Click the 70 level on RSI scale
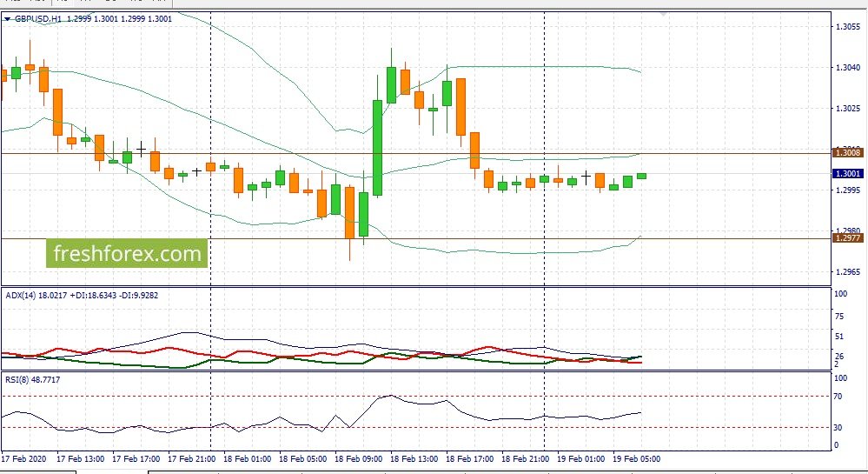The image size is (868, 474). 838,397
